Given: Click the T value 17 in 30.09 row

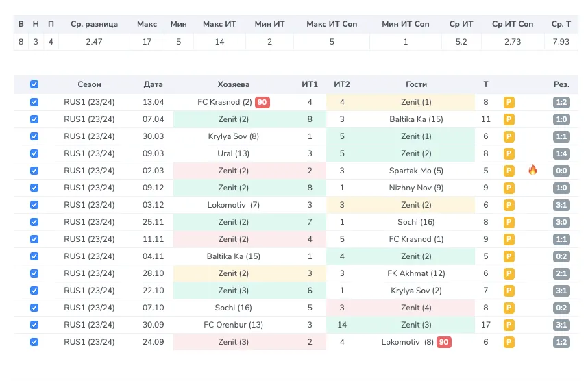Looking at the screenshot, I should pyautogui.click(x=486, y=325).
